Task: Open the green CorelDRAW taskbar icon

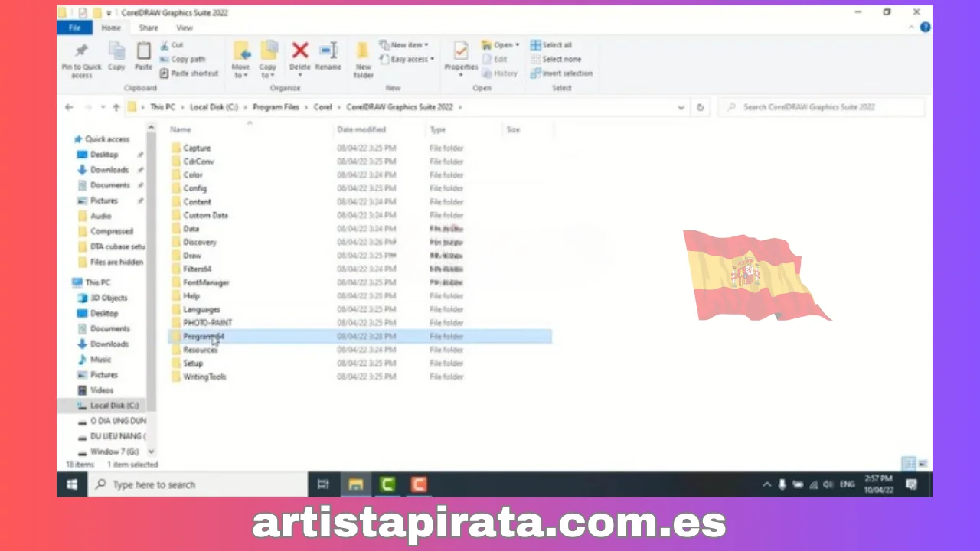Action: 387,484
